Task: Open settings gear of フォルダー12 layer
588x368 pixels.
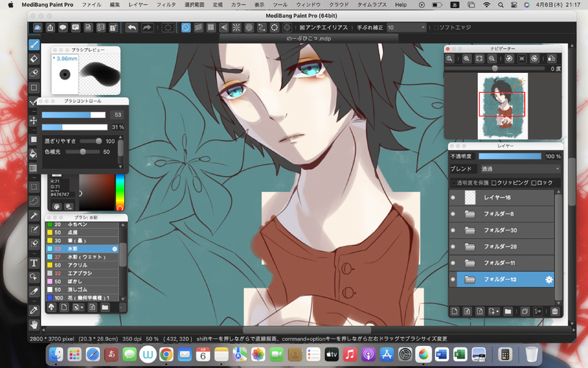Action: (548, 280)
